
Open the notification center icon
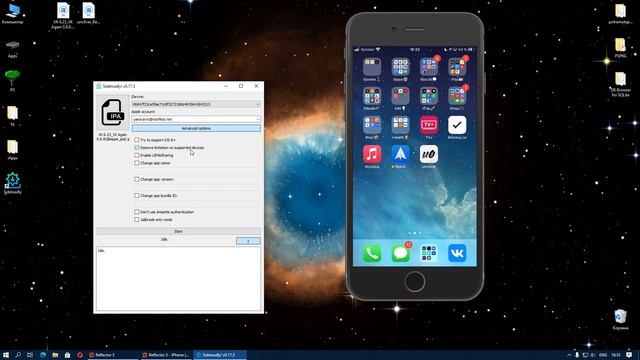point(629,355)
